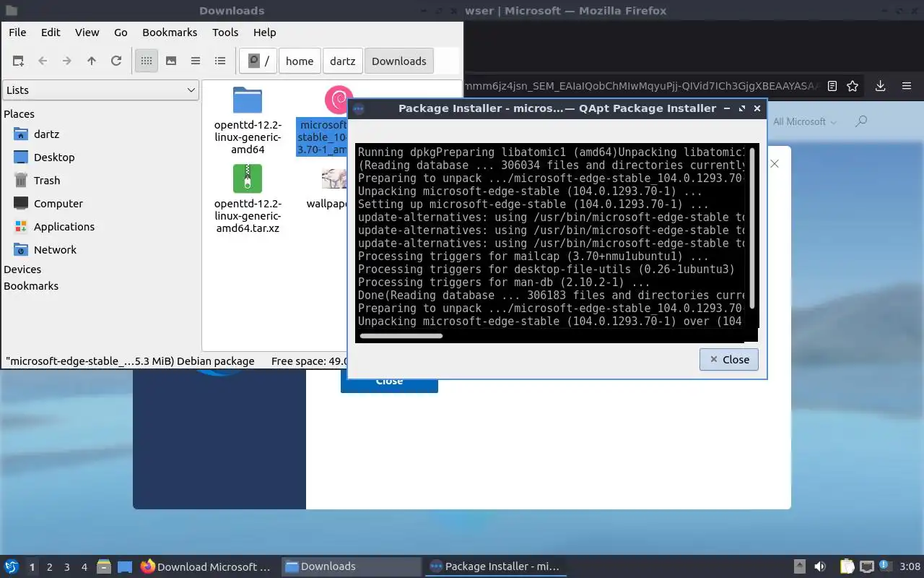Click the Devices section header
Image resolution: width=924 pixels, height=578 pixels.
pos(22,269)
